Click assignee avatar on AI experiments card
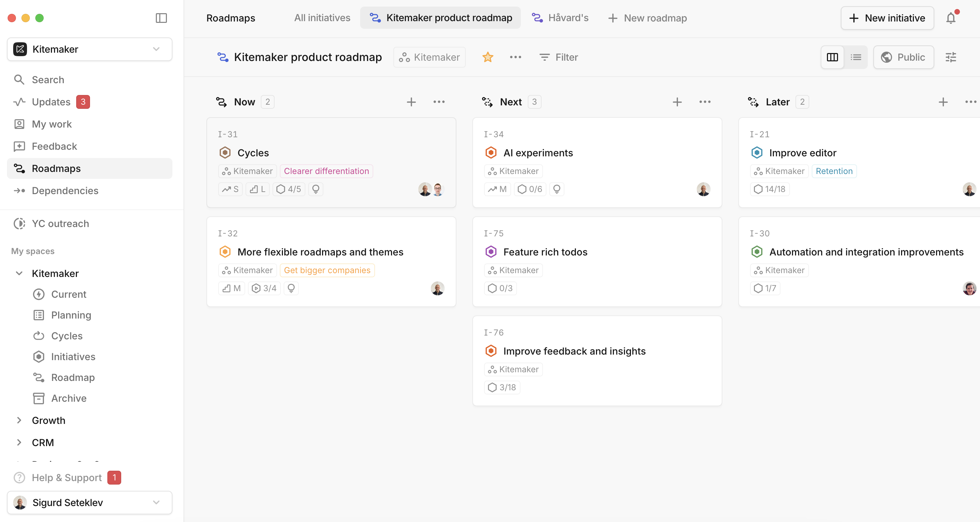Viewport: 980px width, 522px height. coord(703,189)
